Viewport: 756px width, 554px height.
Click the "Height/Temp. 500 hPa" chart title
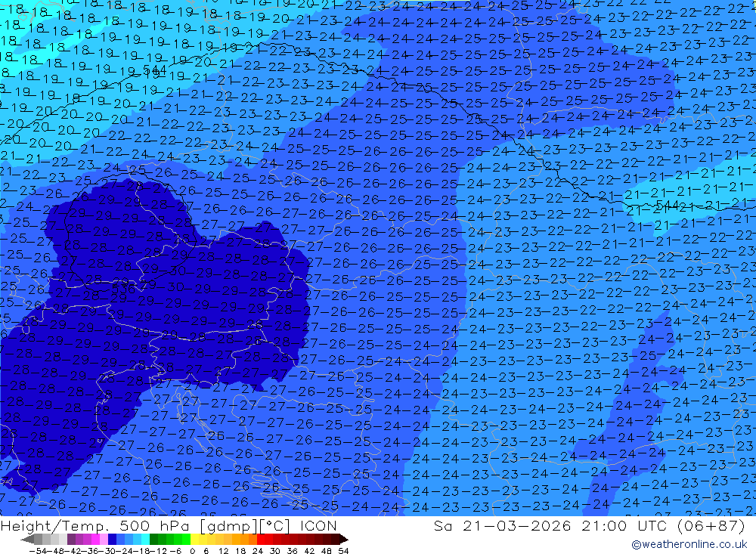point(95,525)
